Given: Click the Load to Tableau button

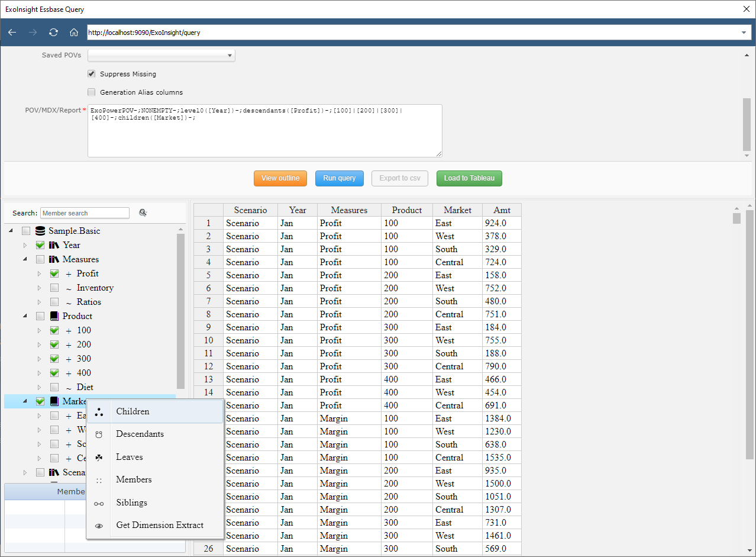Looking at the screenshot, I should pos(469,178).
